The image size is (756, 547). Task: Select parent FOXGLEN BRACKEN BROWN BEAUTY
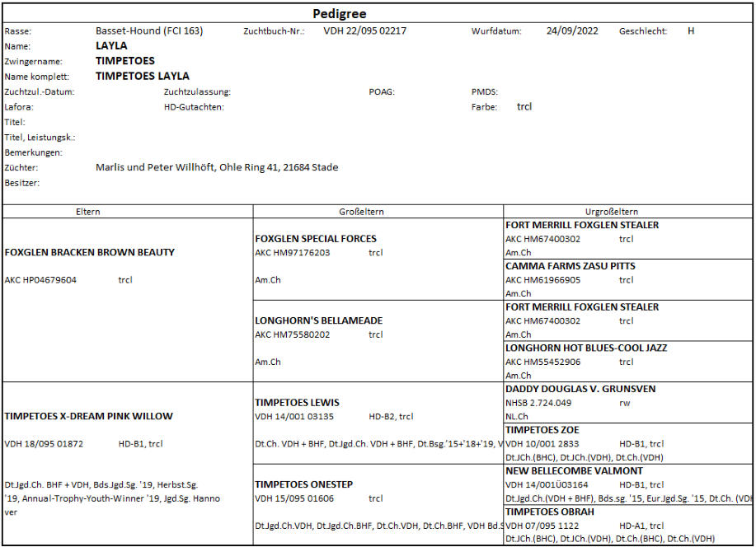coord(90,252)
